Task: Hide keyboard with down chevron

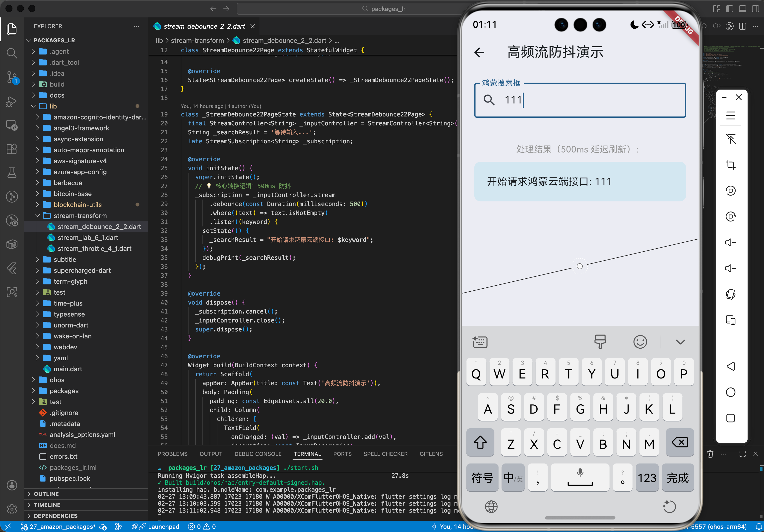Action: pyautogui.click(x=680, y=342)
